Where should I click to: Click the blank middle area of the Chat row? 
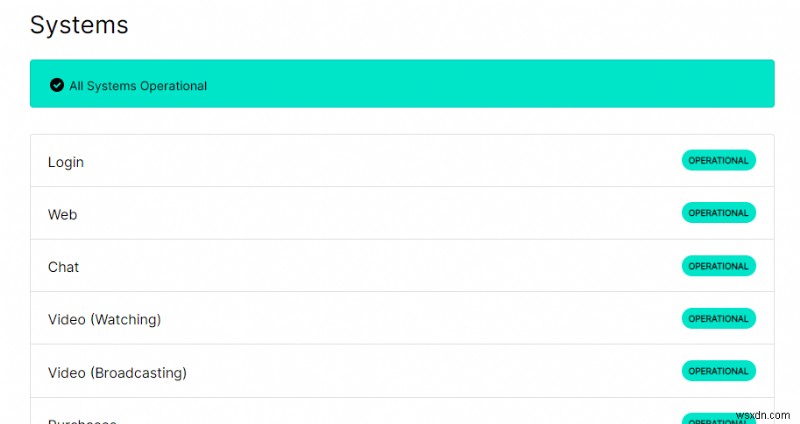pyautogui.click(x=380, y=266)
